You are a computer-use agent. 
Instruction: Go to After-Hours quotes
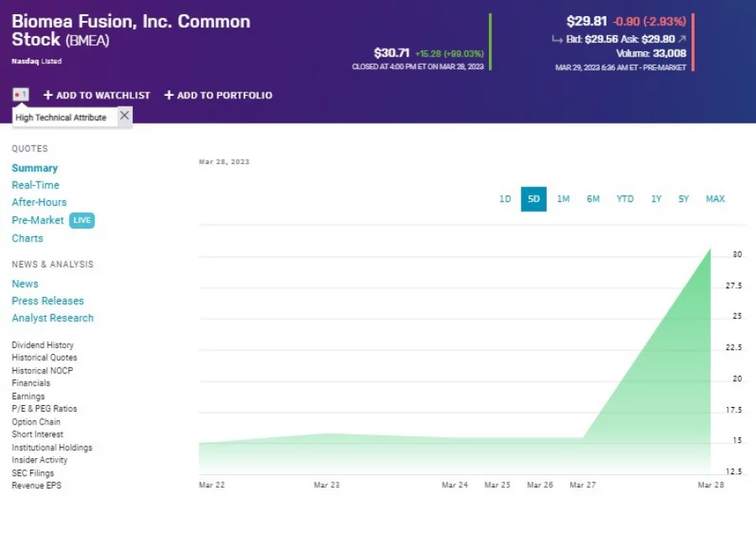(x=39, y=202)
